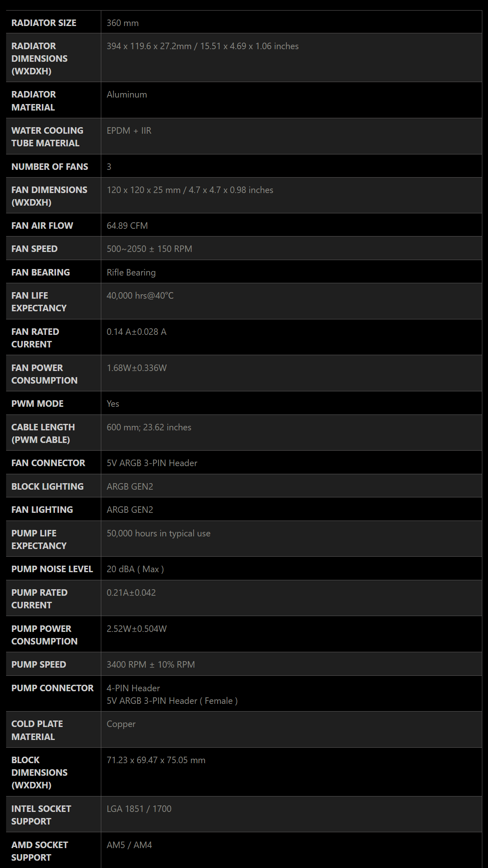The width and height of the screenshot is (488, 868).
Task: Click the 4-PIN Header pump connector text
Action: tap(133, 688)
